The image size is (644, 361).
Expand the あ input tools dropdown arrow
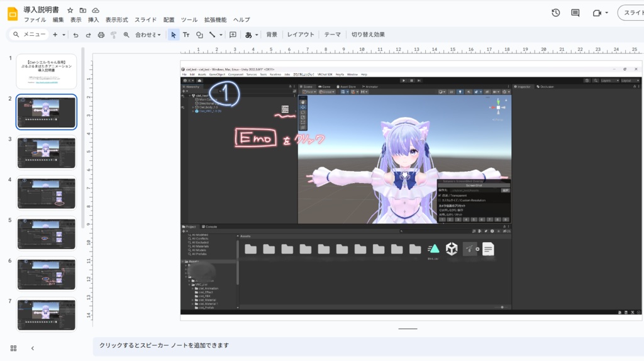point(257,35)
